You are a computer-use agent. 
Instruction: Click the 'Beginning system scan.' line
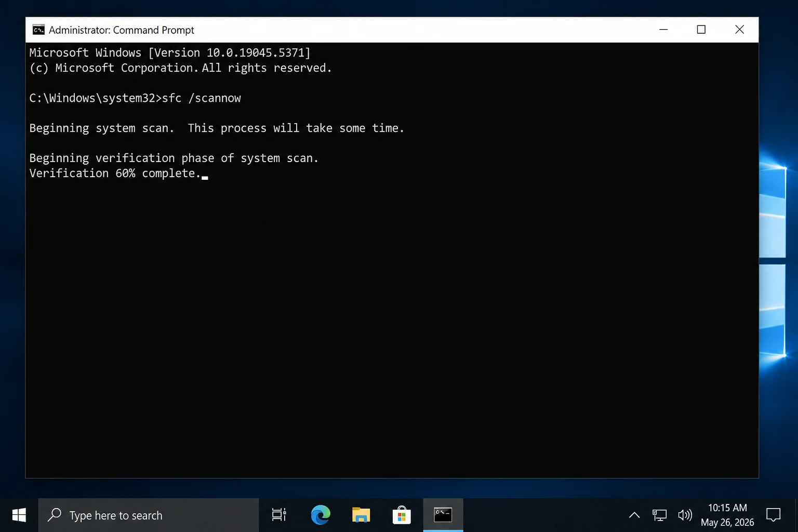(217, 128)
